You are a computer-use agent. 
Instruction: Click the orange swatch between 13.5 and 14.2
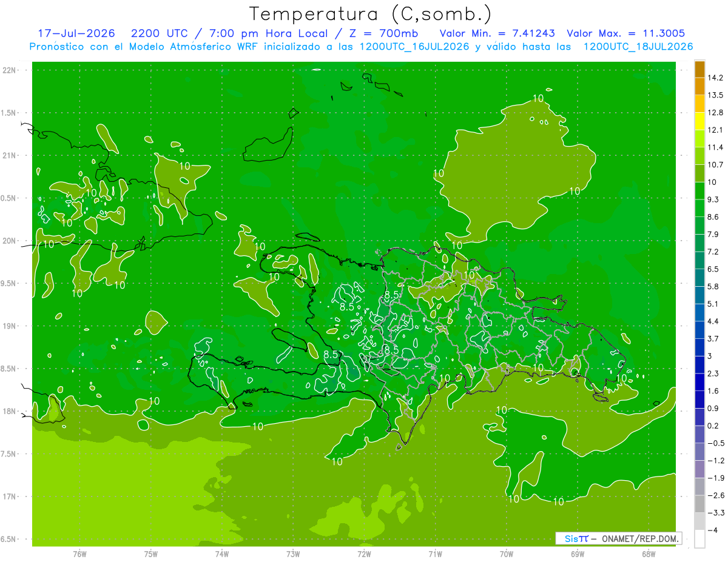coord(699,87)
